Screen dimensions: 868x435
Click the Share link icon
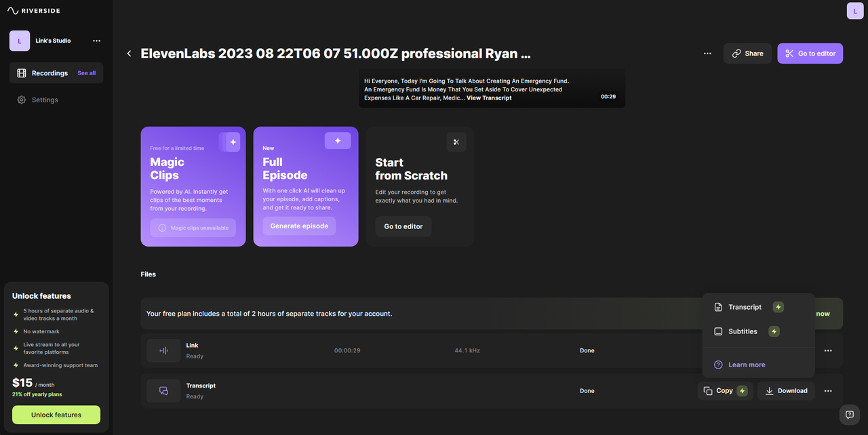pos(736,54)
